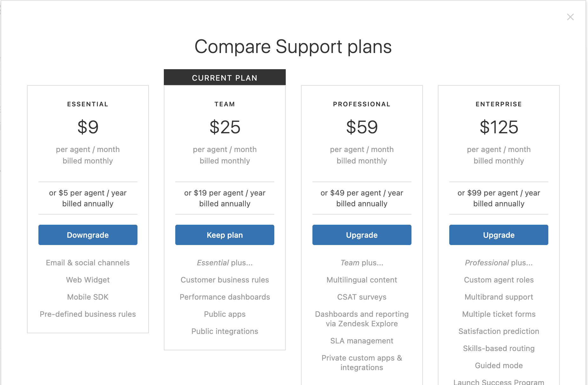Click the Professional plan title
Image resolution: width=588 pixels, height=385 pixels.
point(362,104)
